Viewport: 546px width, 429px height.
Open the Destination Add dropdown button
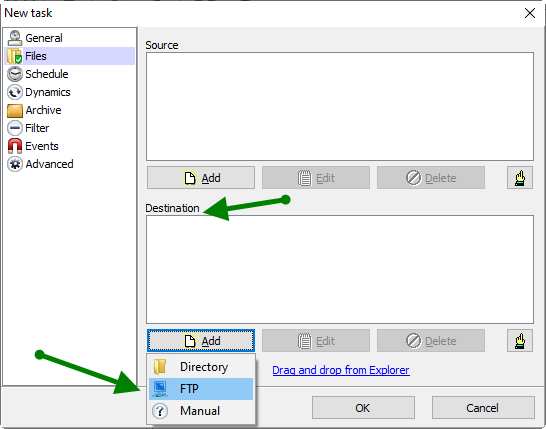(x=201, y=341)
